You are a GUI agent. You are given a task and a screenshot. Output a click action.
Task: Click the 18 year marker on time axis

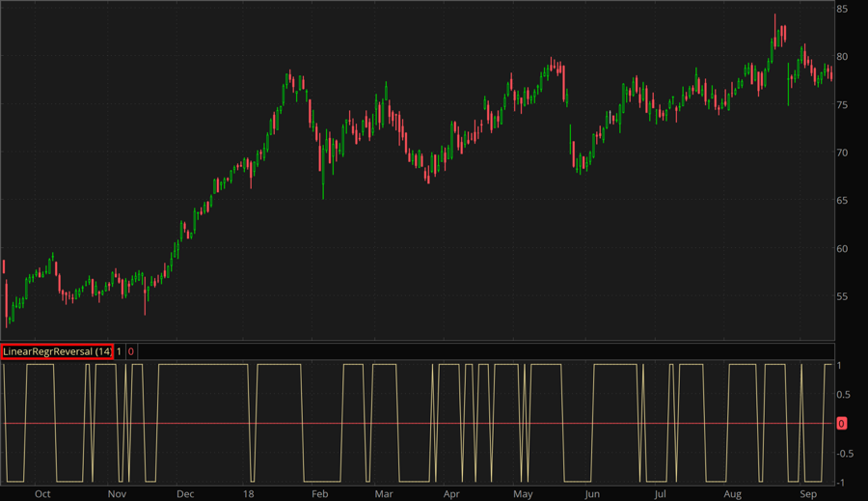(x=250, y=493)
